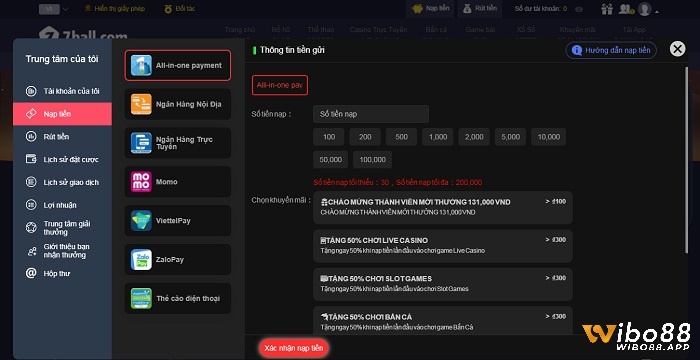
Task: Click the Số tiền nạp input field
Action: tap(371, 114)
